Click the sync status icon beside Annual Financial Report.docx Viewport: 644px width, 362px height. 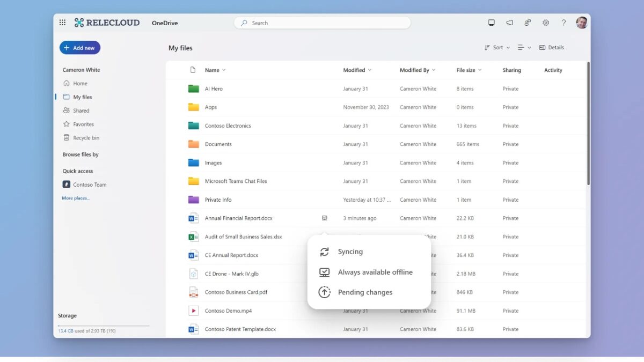(324, 218)
